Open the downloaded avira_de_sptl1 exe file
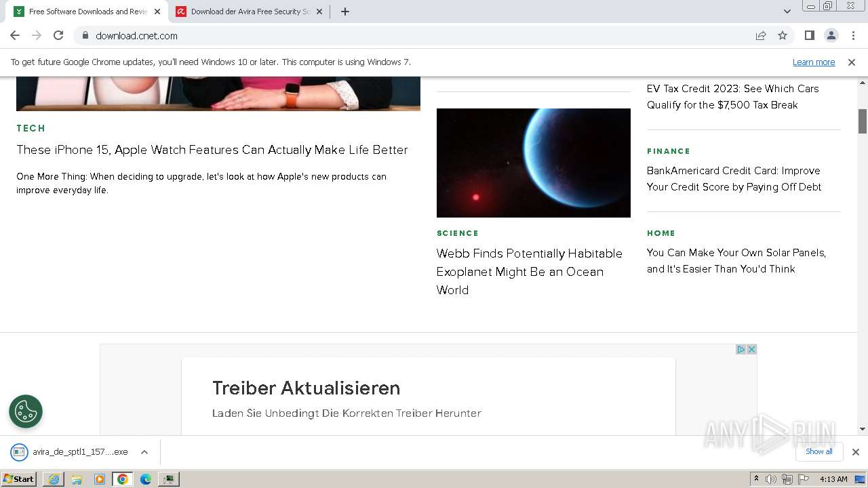This screenshot has width=868, height=488. pyautogui.click(x=71, y=452)
